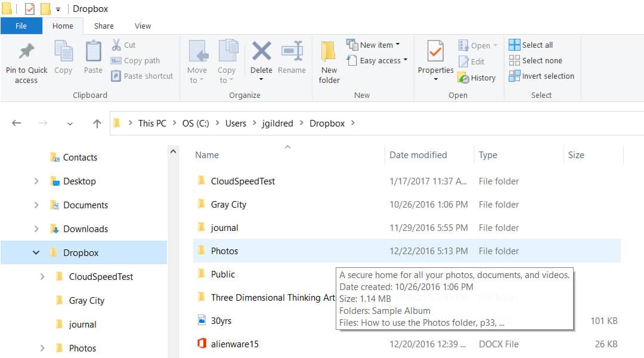Expand the Easy access menu
Image resolution: width=644 pixels, height=358 pixels.
click(x=376, y=60)
